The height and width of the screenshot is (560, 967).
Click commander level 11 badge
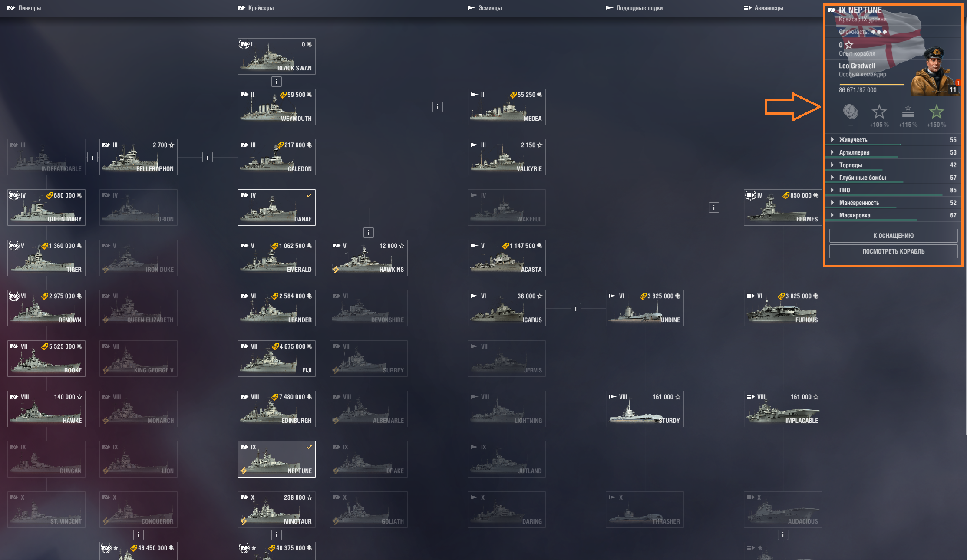click(953, 90)
